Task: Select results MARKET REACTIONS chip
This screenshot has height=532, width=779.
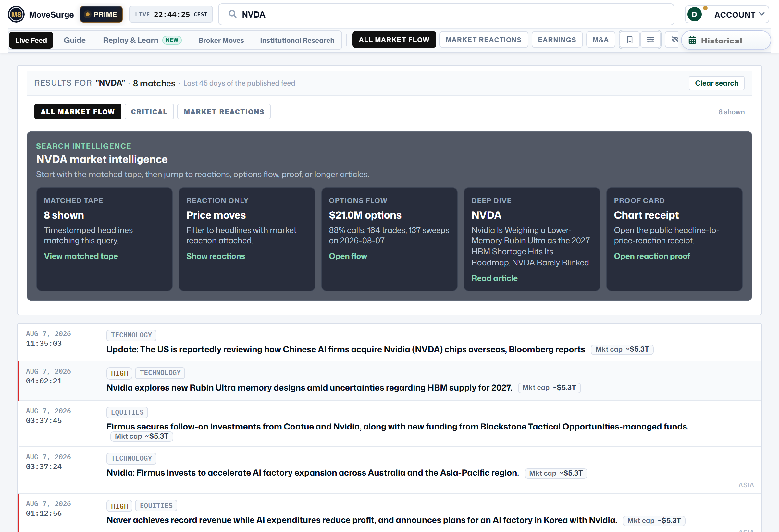Action: click(x=224, y=112)
